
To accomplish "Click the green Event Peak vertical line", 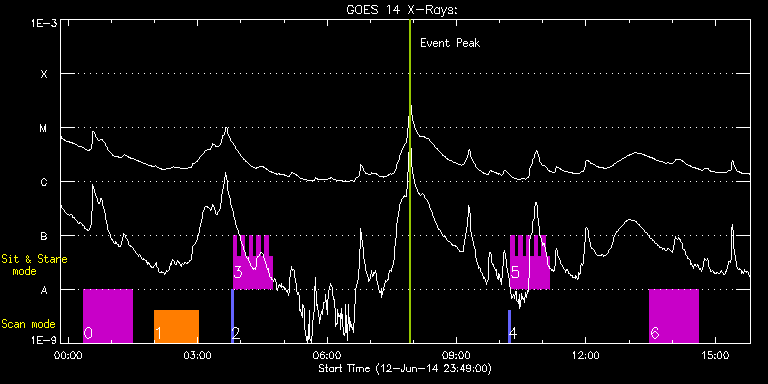I will 410,181.
